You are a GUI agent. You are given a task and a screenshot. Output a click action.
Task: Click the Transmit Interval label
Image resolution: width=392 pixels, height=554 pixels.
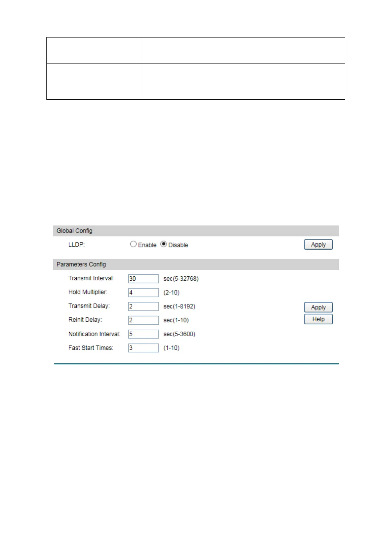tap(91, 278)
